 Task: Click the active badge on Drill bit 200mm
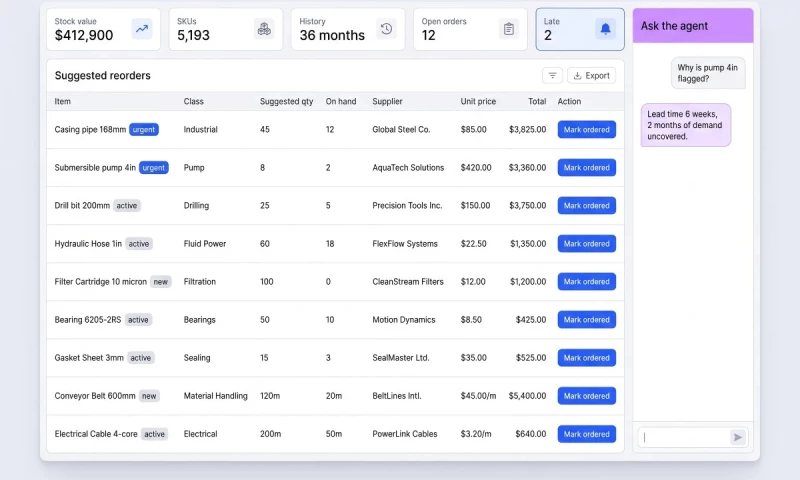click(x=127, y=206)
